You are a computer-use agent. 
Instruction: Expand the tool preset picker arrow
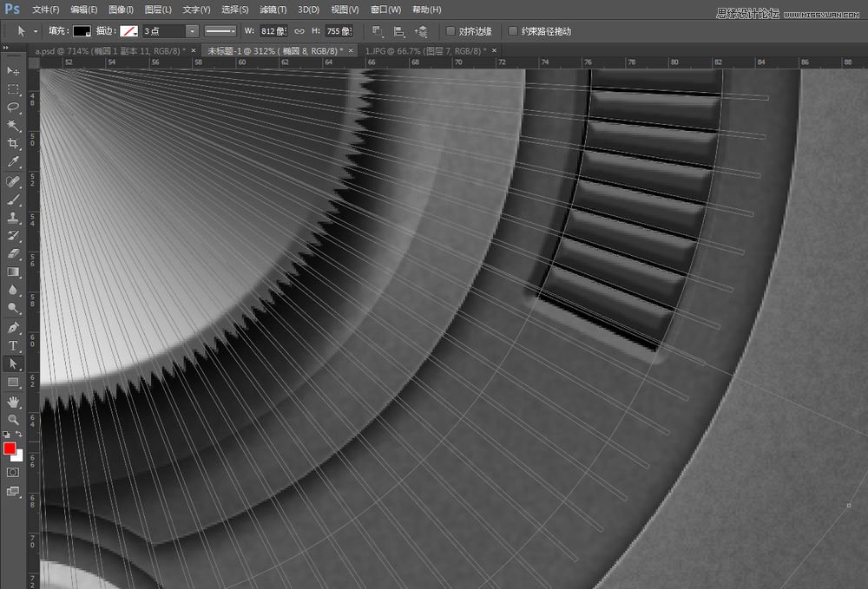click(36, 31)
